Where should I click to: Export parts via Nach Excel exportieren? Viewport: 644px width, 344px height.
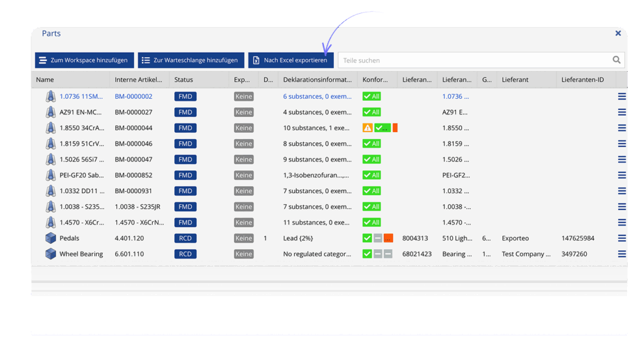pyautogui.click(x=291, y=60)
